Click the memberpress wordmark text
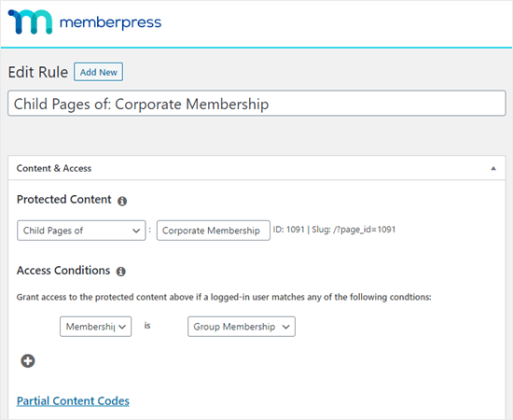This screenshot has height=420, width=513. 110,23
